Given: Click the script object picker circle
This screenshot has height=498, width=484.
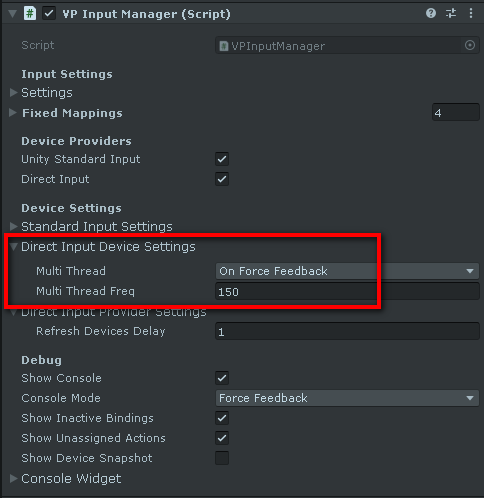Looking at the screenshot, I should tap(470, 45).
